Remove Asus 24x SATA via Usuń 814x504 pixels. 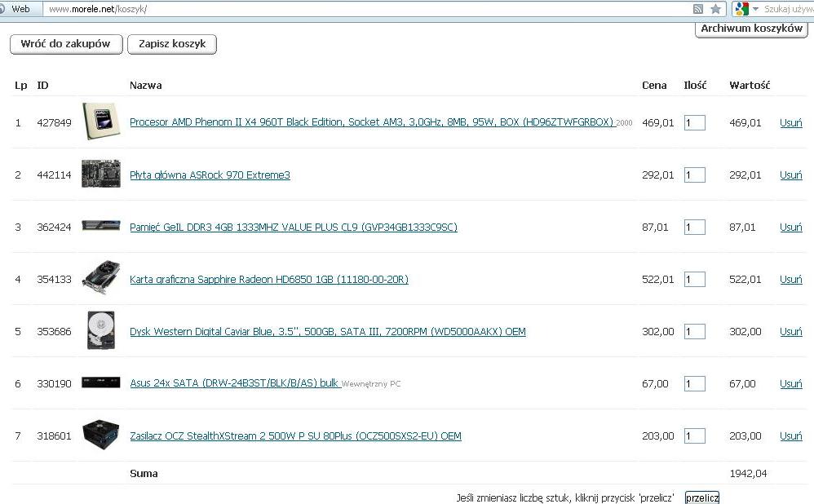click(790, 383)
